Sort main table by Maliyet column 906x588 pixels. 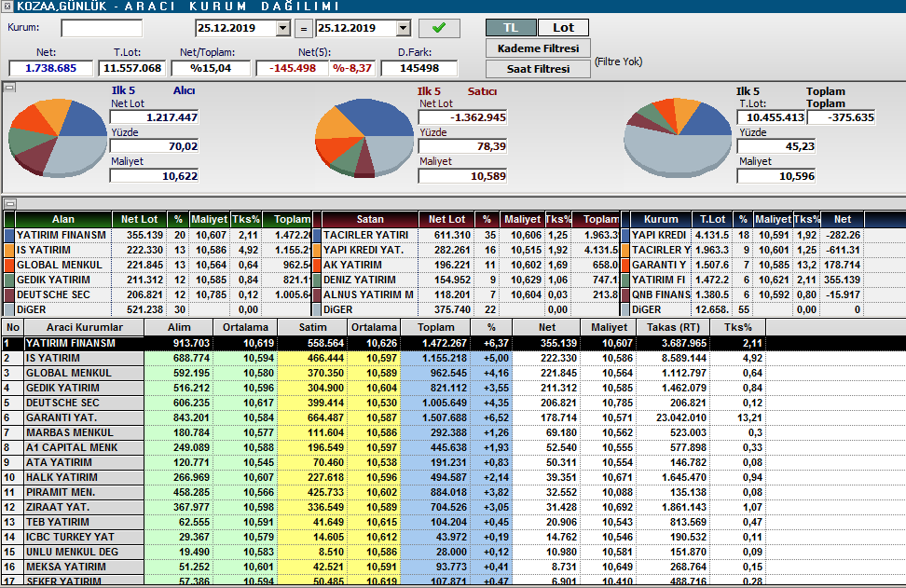[x=609, y=327]
